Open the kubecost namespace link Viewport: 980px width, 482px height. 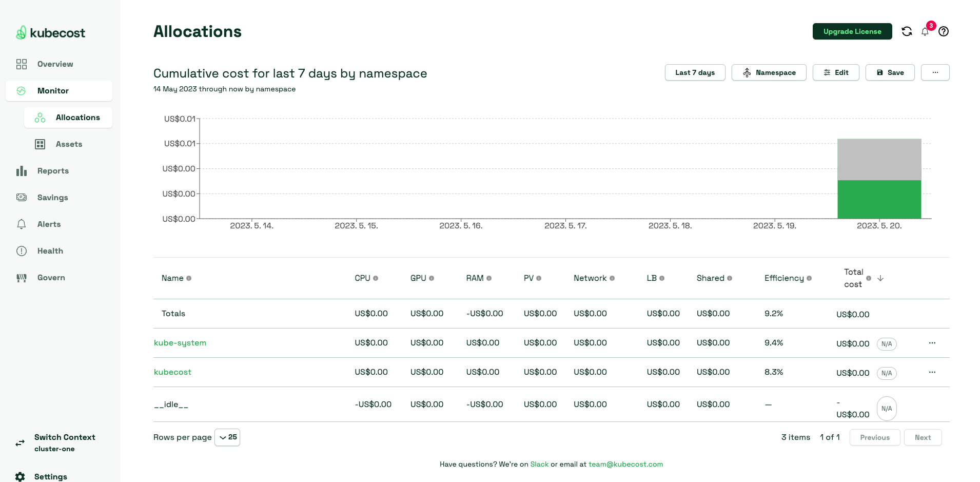(x=172, y=372)
